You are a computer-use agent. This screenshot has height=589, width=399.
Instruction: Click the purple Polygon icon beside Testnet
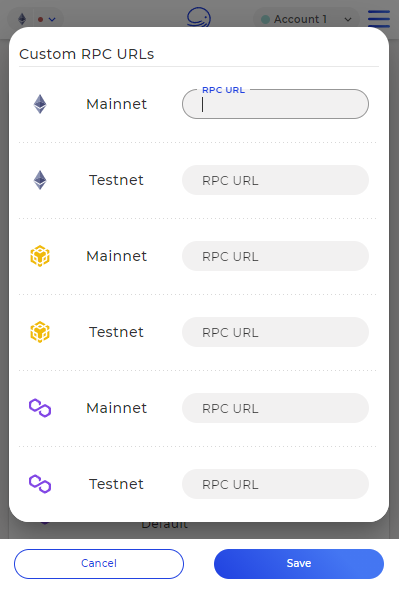(40, 484)
